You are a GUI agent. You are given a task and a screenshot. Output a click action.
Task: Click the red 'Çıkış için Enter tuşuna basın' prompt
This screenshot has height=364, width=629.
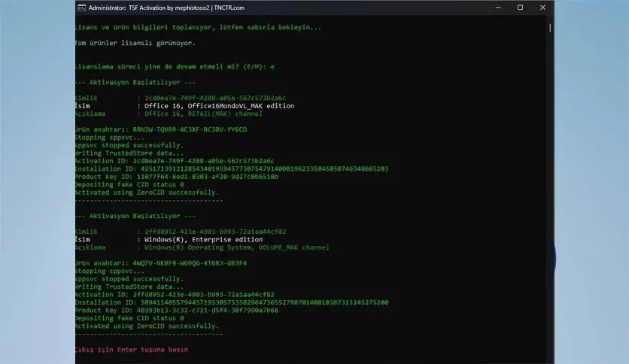click(131, 350)
